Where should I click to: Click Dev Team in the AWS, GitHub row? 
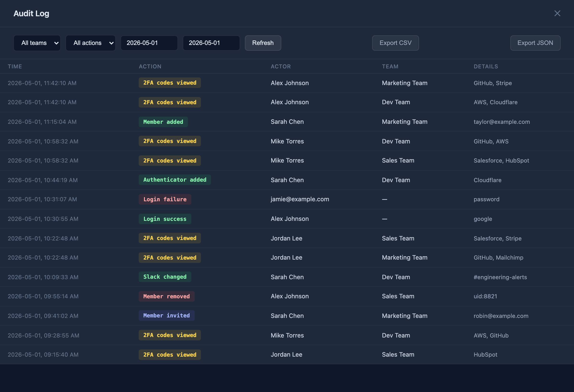tap(396, 335)
